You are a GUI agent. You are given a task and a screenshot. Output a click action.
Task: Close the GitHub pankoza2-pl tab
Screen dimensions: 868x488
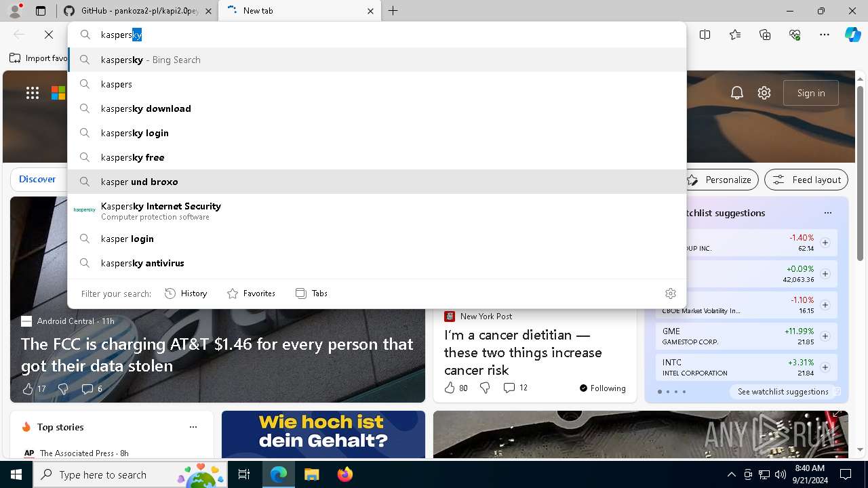[x=208, y=11]
